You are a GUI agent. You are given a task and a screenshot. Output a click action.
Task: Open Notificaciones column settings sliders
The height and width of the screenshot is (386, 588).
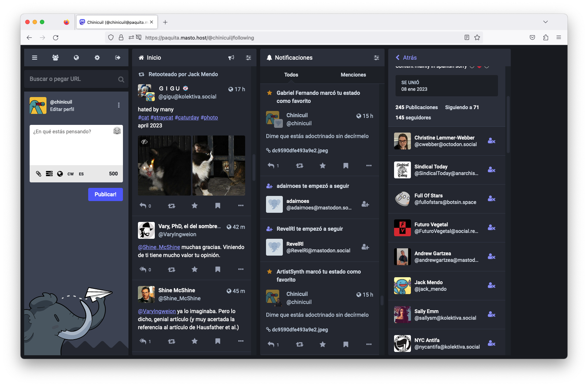[377, 57]
